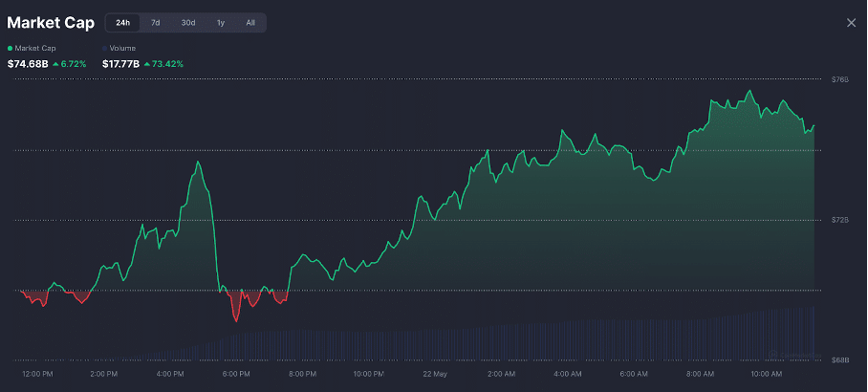Click the 10:00 AM axis label
Image resolution: width=868 pixels, height=392 pixels.
[x=767, y=373]
